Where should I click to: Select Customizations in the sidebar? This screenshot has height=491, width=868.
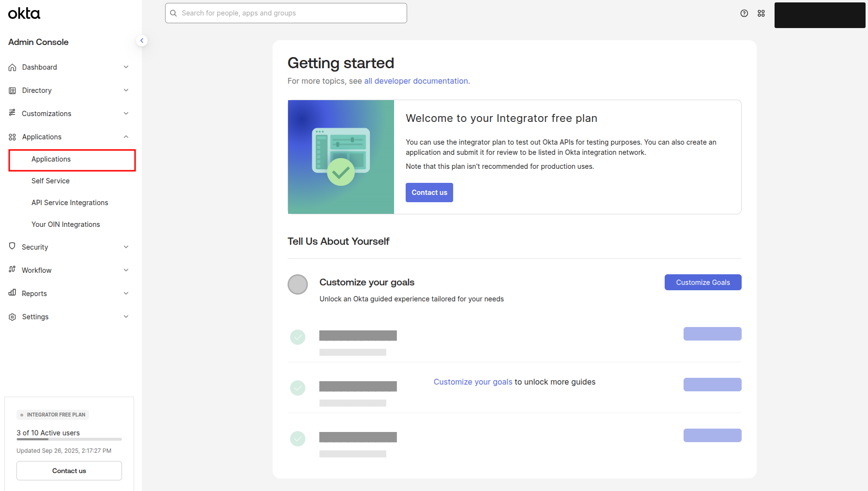click(46, 114)
